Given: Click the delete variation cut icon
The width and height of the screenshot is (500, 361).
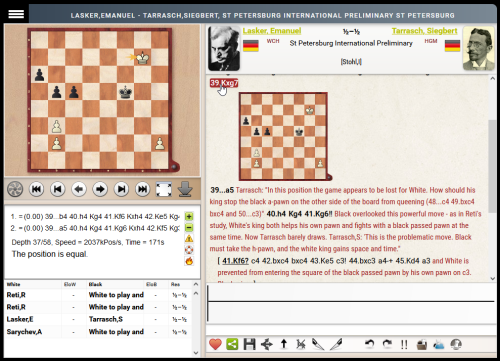Looking at the screenshot, I should pos(301,344).
